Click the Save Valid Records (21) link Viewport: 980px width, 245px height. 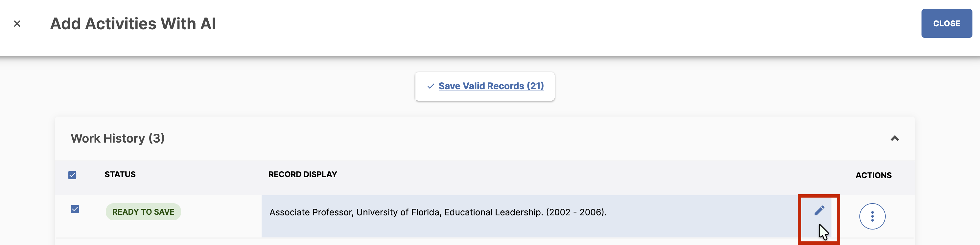[x=491, y=86]
